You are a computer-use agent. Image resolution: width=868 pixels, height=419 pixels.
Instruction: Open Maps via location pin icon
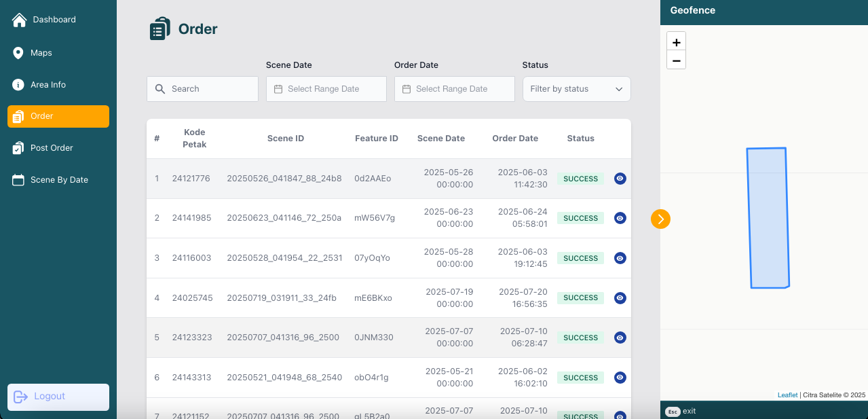click(x=18, y=53)
